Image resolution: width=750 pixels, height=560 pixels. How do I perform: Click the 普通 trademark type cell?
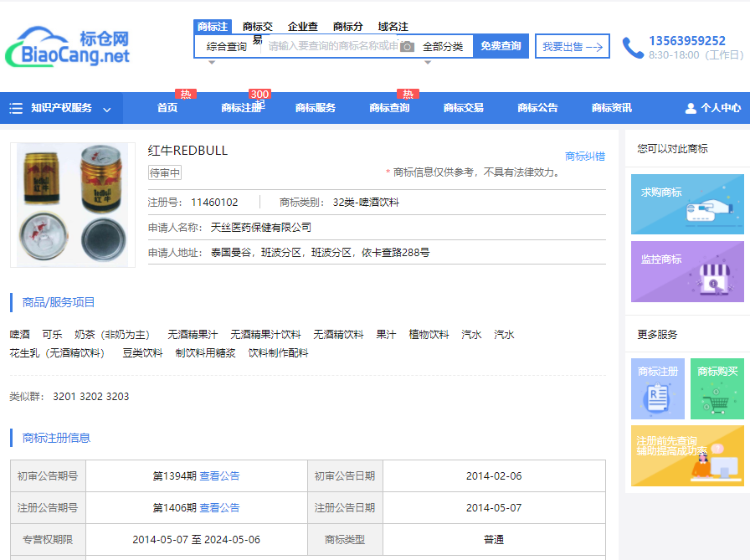[x=494, y=540]
